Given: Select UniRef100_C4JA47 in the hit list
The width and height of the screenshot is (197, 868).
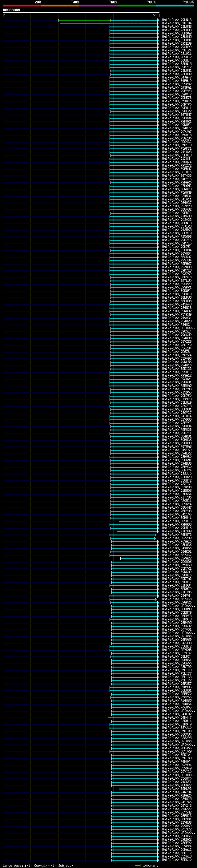Looking at the screenshot, I should tap(176, 78).
